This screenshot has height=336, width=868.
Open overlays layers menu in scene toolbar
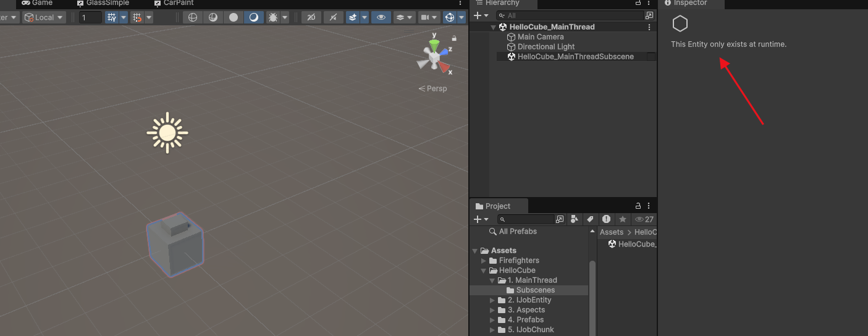(x=404, y=17)
